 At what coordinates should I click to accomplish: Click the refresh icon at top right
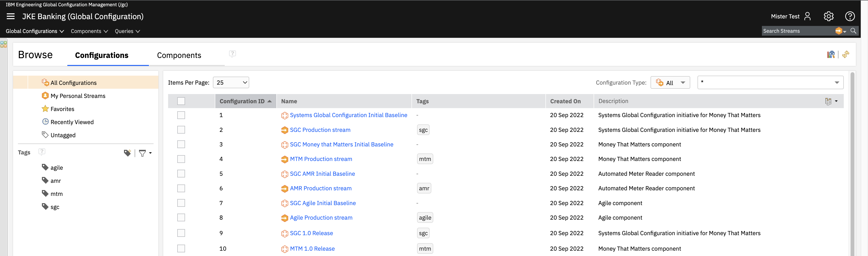tap(845, 54)
